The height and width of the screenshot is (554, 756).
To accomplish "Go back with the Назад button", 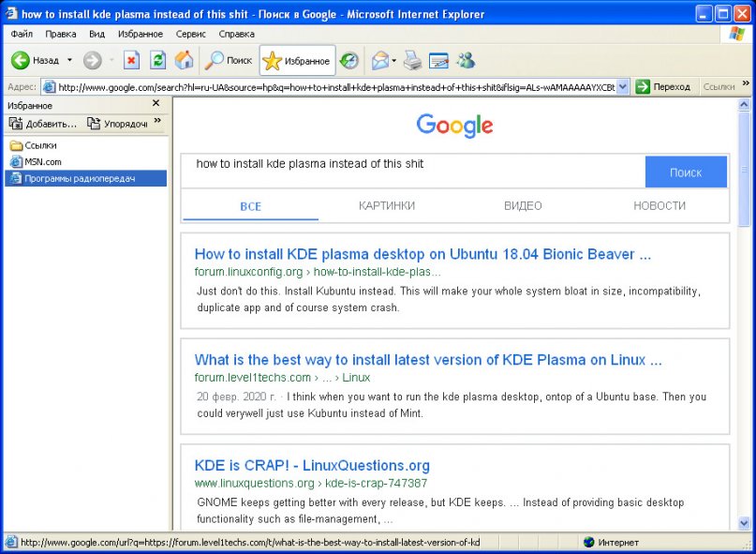I will coord(35,60).
